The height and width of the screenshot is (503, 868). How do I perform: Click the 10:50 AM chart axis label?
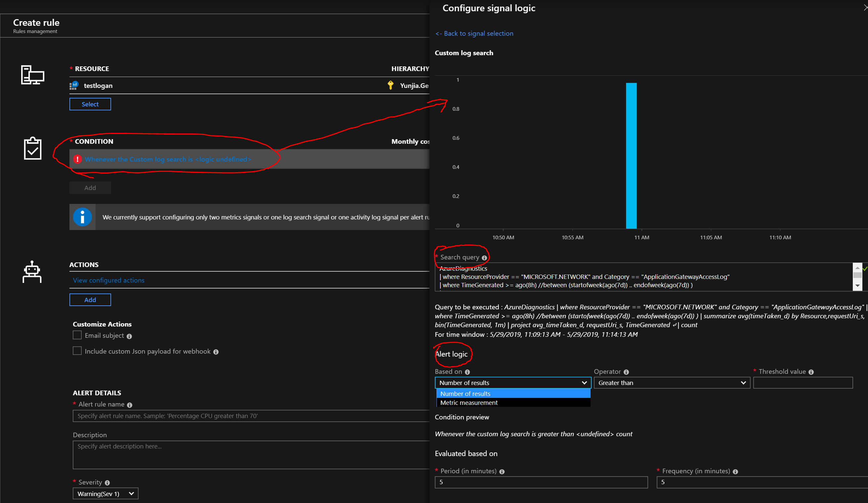tap(503, 237)
